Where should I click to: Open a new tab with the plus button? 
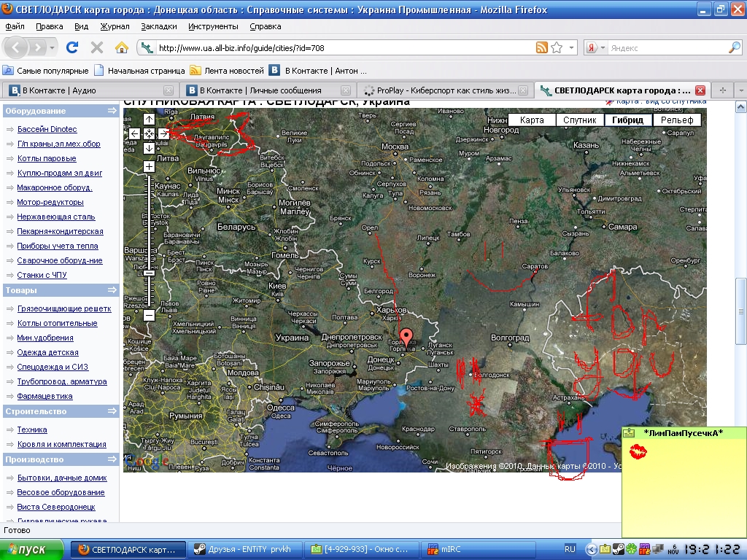(723, 90)
